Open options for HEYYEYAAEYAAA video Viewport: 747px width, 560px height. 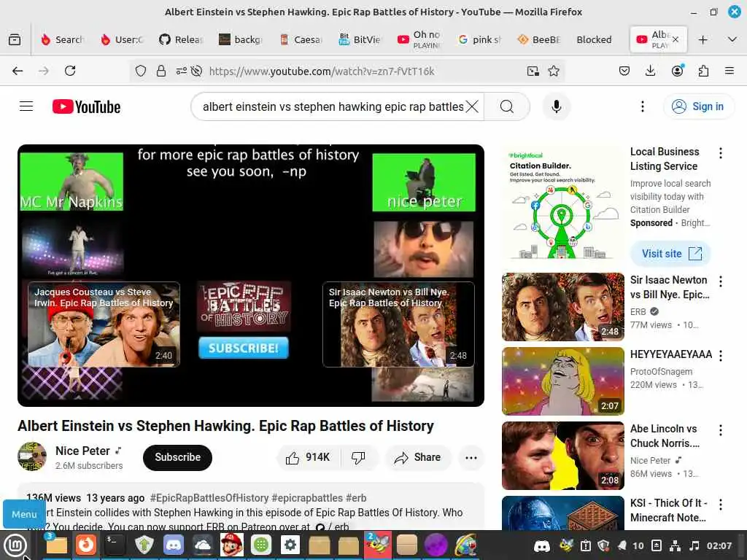pyautogui.click(x=720, y=356)
